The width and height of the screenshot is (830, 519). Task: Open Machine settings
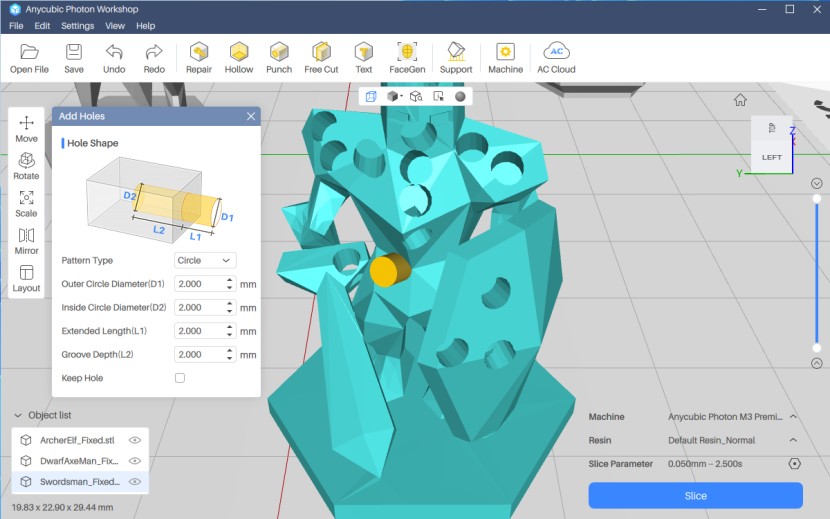point(506,58)
